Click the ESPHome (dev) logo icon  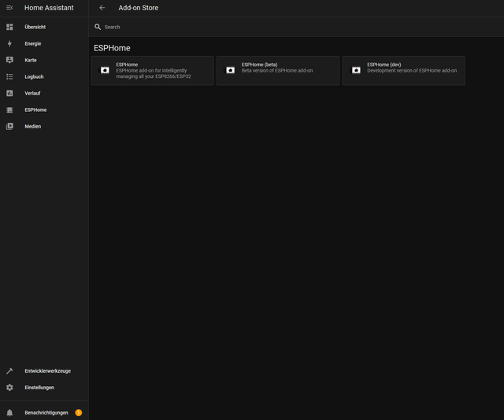(356, 70)
